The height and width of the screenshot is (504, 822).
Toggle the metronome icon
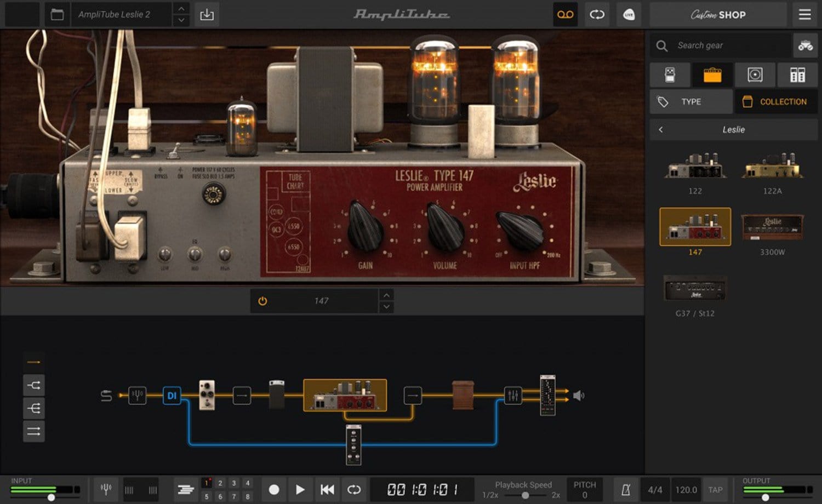point(625,490)
